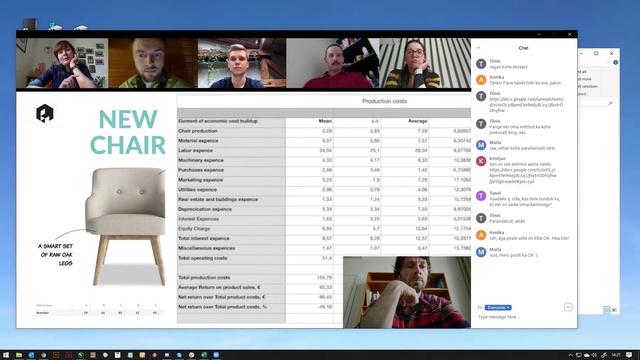This screenshot has width=640, height=360.
Task: Click Tanel's purple T avatar in chat
Action: (x=481, y=196)
